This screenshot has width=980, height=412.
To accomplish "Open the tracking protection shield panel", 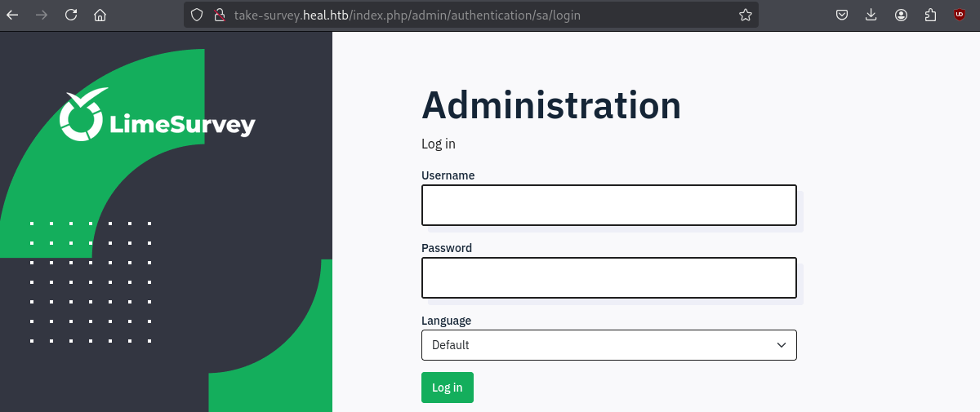I will click(196, 15).
